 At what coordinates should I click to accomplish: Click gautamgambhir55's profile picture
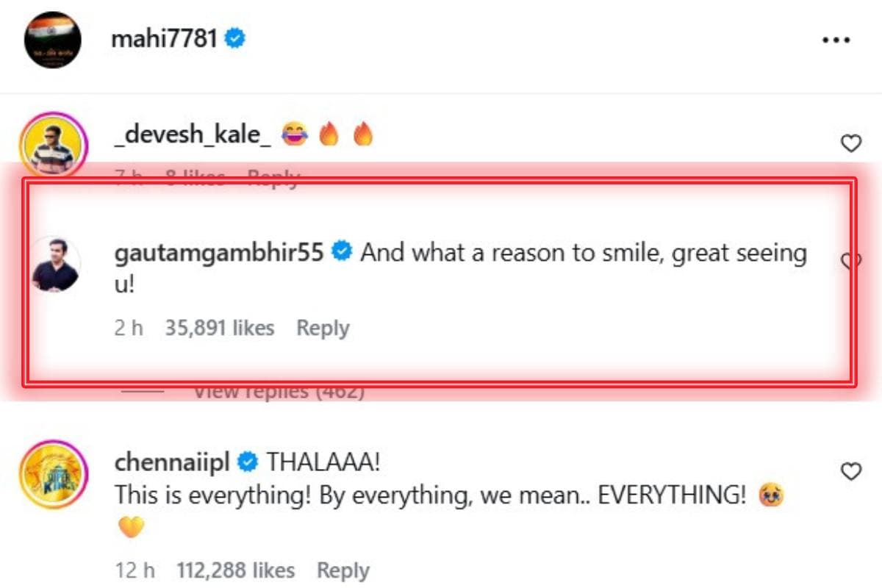point(59,266)
